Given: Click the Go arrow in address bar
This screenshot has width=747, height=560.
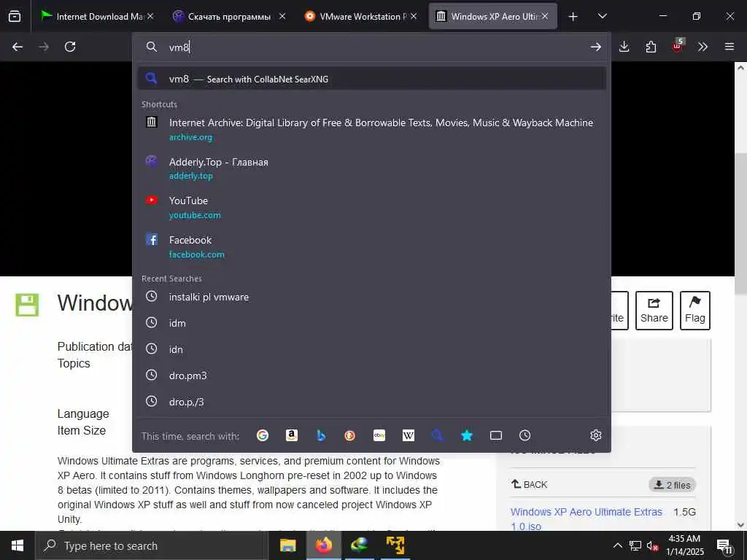Looking at the screenshot, I should coord(595,47).
